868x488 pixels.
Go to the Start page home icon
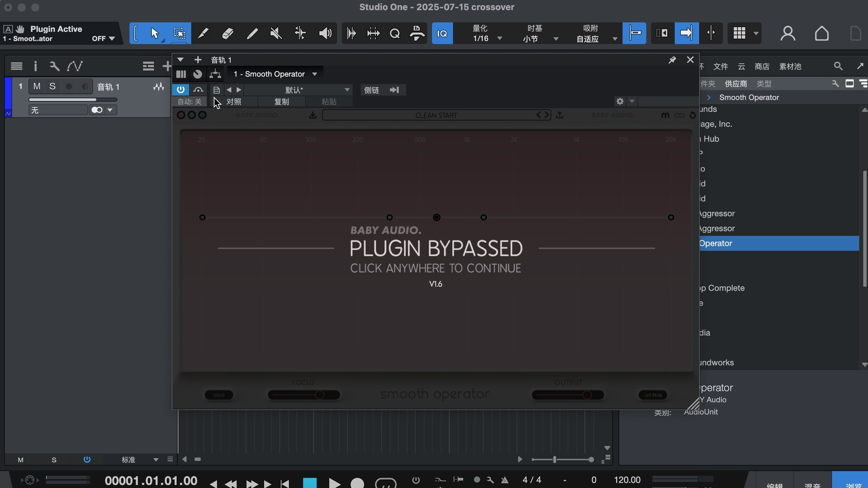pos(821,33)
